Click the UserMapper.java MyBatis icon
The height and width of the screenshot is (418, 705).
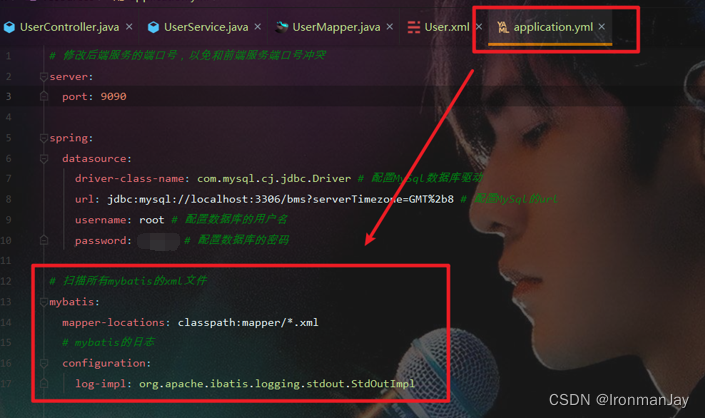281,27
